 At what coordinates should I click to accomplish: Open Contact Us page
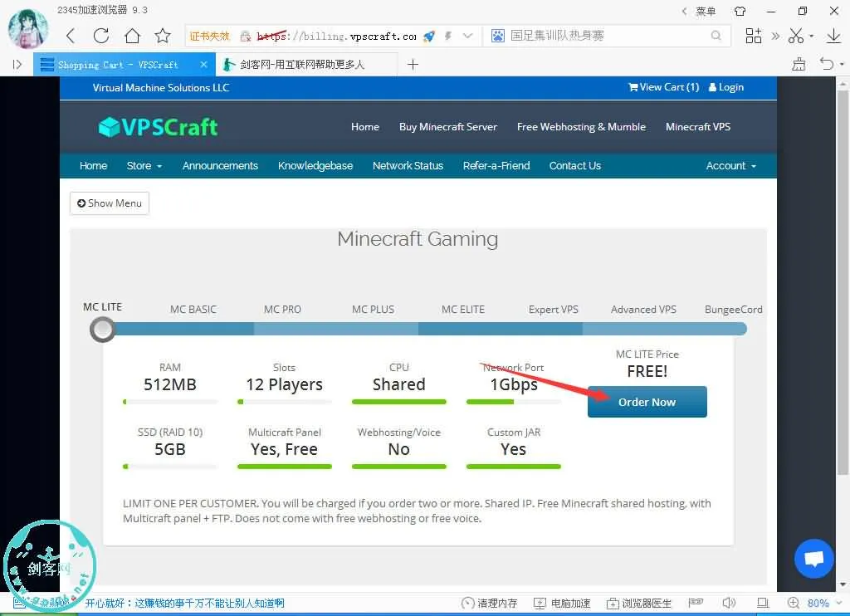575,166
